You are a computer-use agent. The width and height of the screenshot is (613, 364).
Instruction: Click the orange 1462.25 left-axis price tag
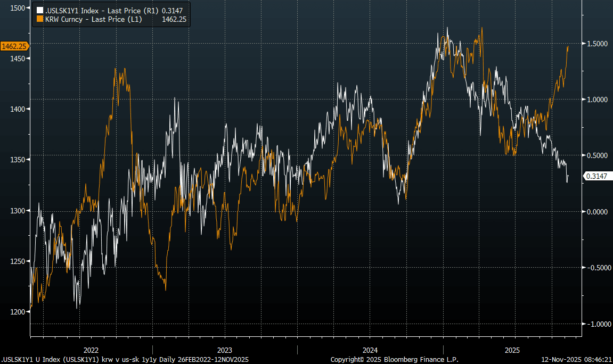(14, 46)
